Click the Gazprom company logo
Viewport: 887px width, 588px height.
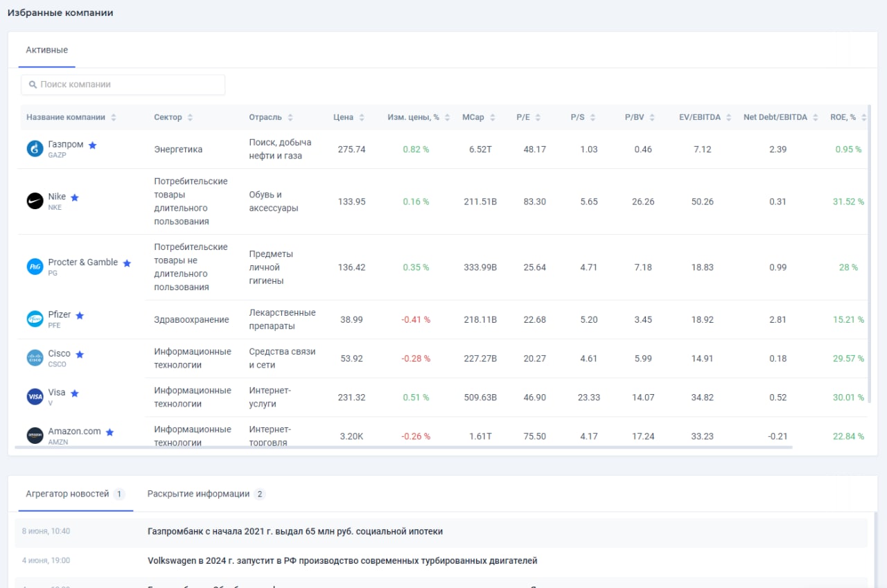coord(35,149)
